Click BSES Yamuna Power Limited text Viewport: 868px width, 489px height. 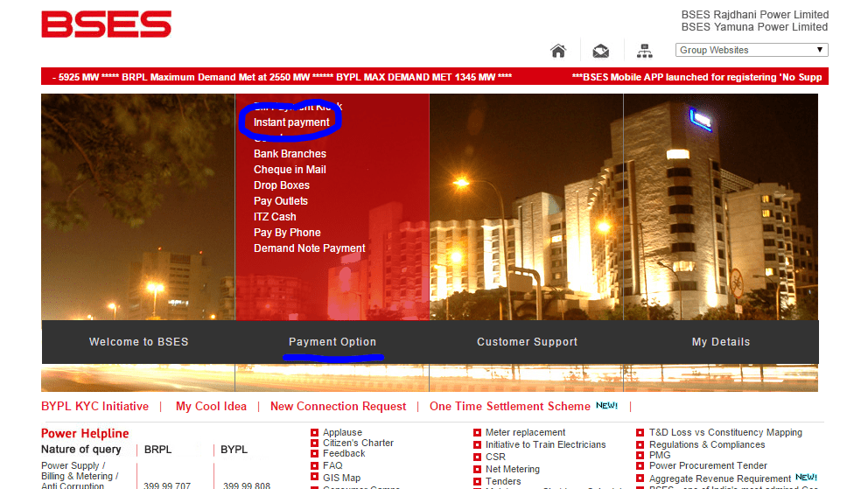[754, 27]
